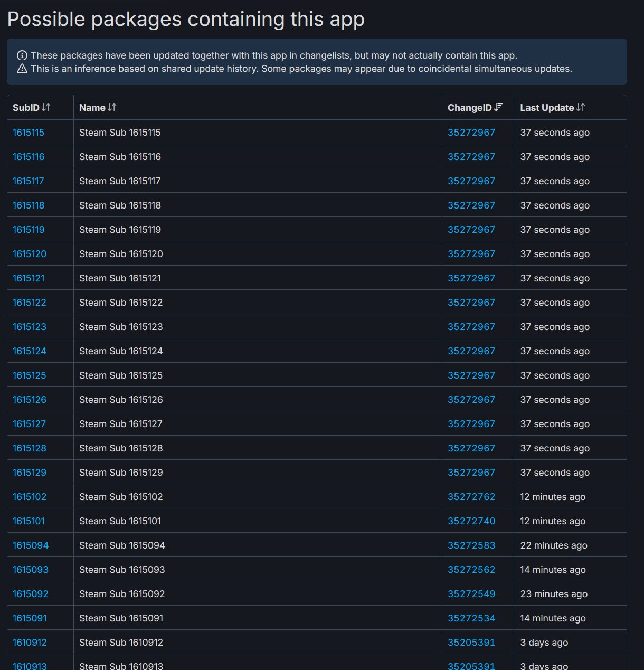Open changelist 35272762 link
The width and height of the screenshot is (644, 670).
coord(471,497)
